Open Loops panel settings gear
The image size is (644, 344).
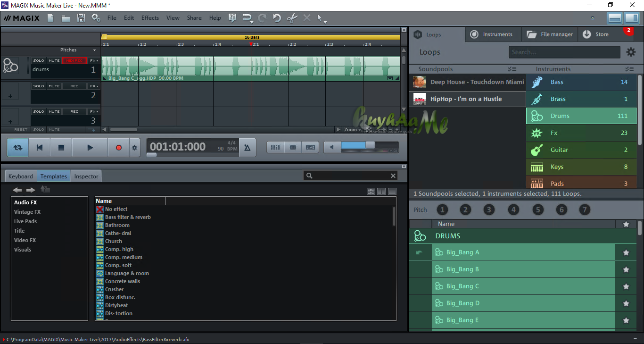click(630, 52)
